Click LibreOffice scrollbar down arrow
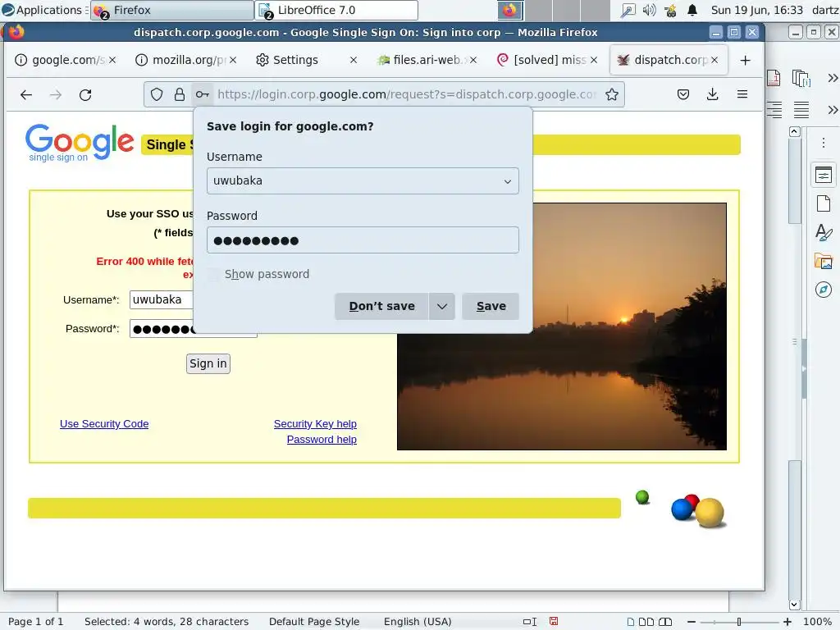This screenshot has width=840, height=630. pos(794,605)
